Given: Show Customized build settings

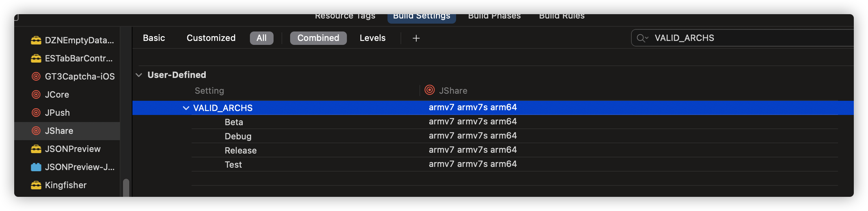Looking at the screenshot, I should pyautogui.click(x=211, y=38).
